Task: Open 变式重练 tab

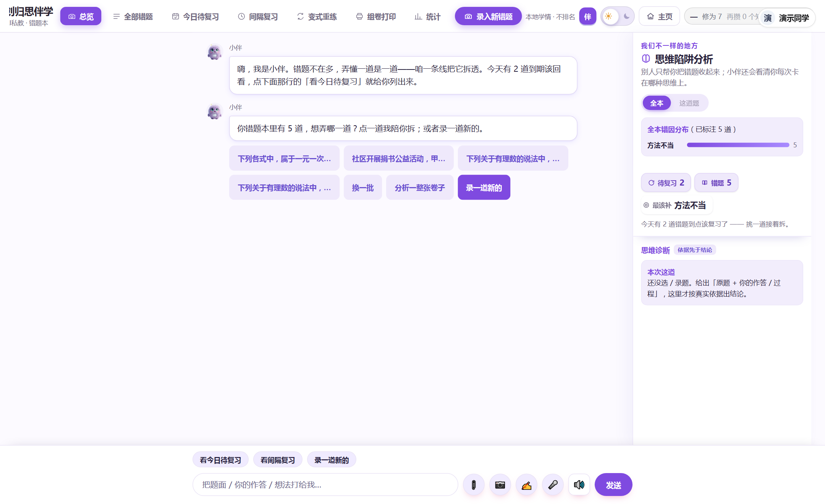Action: 317,16
